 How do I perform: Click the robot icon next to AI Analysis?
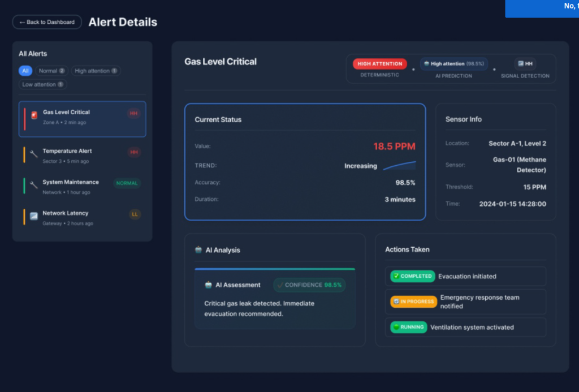click(x=198, y=250)
